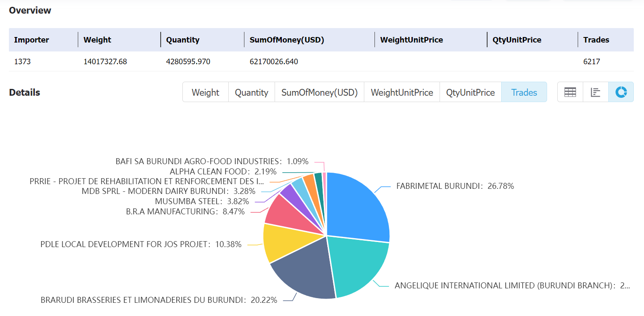Click the ANGELIQUE INTERNATIONAL LIMITED (BURUNDI BRANCH) label

click(512, 285)
